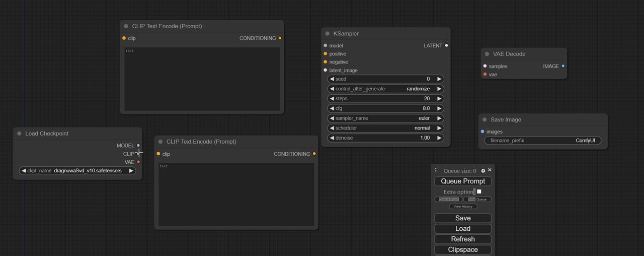
Task: Open the control_after_generate dropdown
Action: 386,89
